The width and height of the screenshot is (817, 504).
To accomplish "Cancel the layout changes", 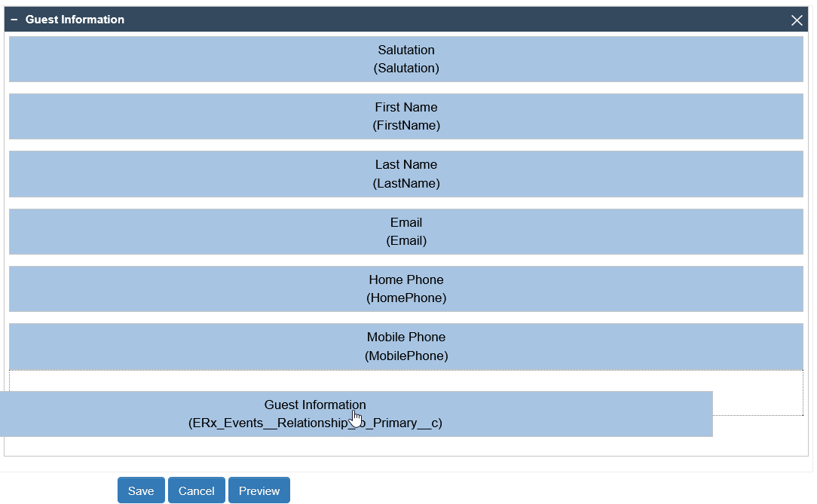I will (x=196, y=490).
